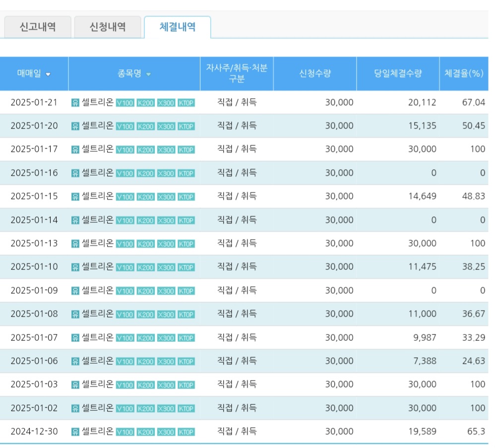The image size is (495, 448).
Task: Click the 당일체결수량 column header
Action: [x=398, y=73]
